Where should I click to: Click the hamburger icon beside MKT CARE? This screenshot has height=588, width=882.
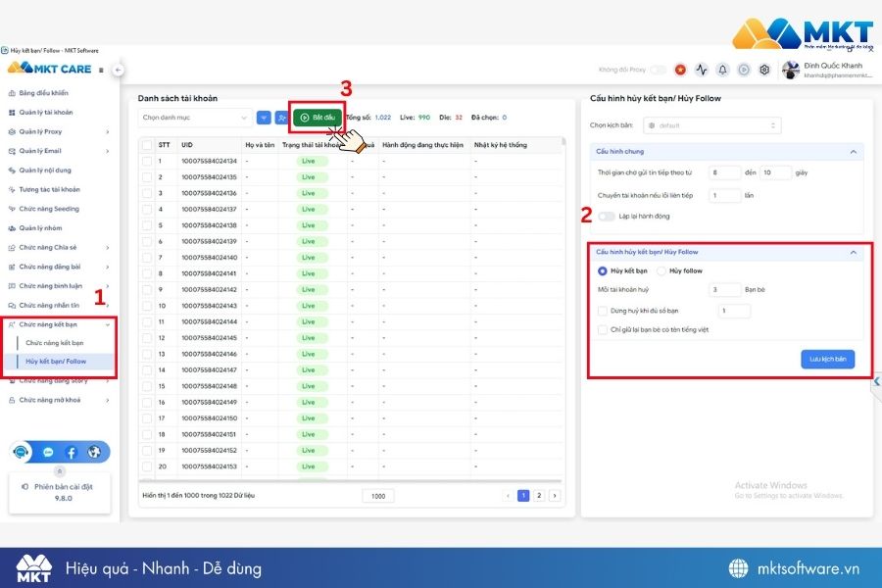(x=101, y=70)
